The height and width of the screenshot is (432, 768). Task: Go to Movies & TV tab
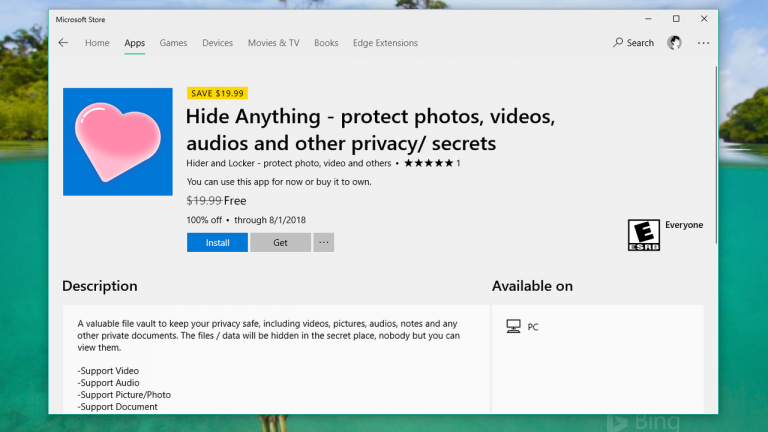coord(273,43)
